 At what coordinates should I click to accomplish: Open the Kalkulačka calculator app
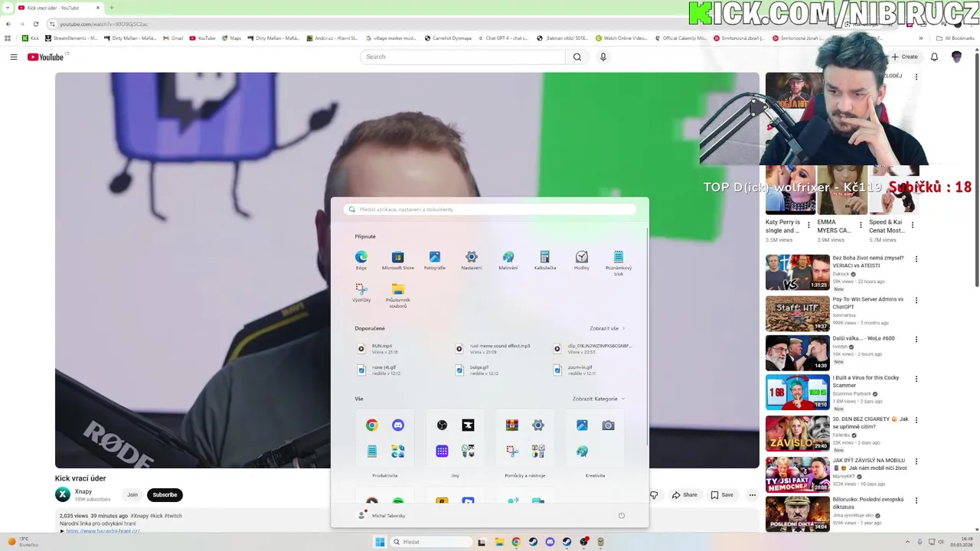click(545, 260)
